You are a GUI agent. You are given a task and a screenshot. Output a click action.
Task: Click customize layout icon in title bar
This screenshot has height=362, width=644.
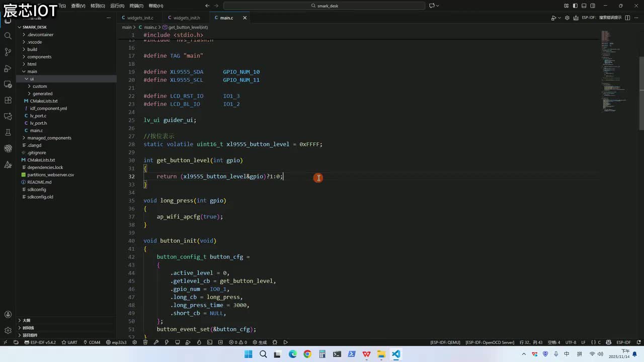click(567, 6)
